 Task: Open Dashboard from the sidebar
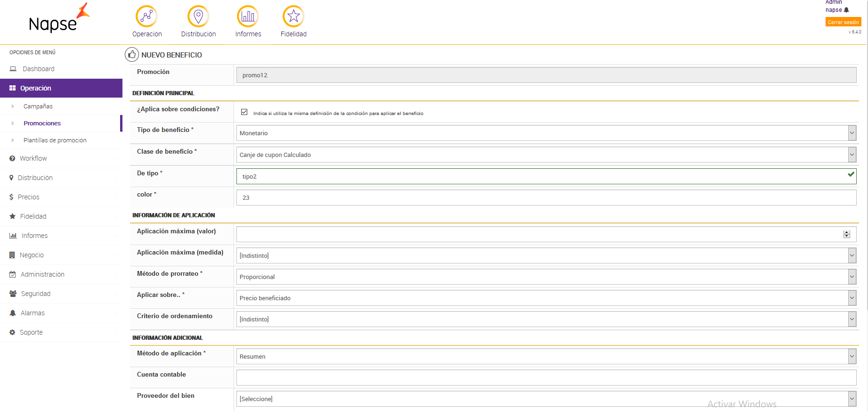point(39,69)
